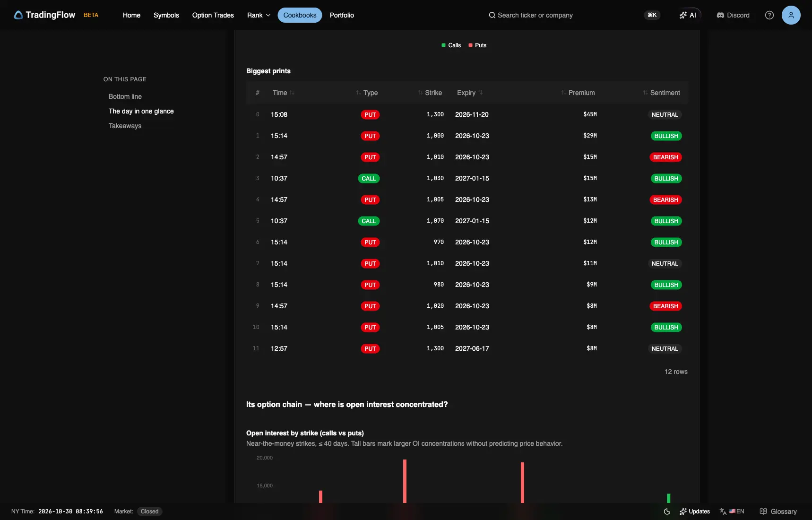Click the BETA label beside logo
This screenshot has width=812, height=520.
tap(91, 15)
